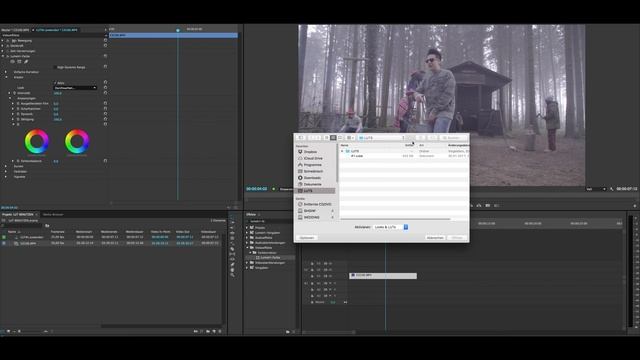Select the pen mask tool under Lumetri Farbe
The height and width of the screenshot is (360, 640).
(26, 62)
